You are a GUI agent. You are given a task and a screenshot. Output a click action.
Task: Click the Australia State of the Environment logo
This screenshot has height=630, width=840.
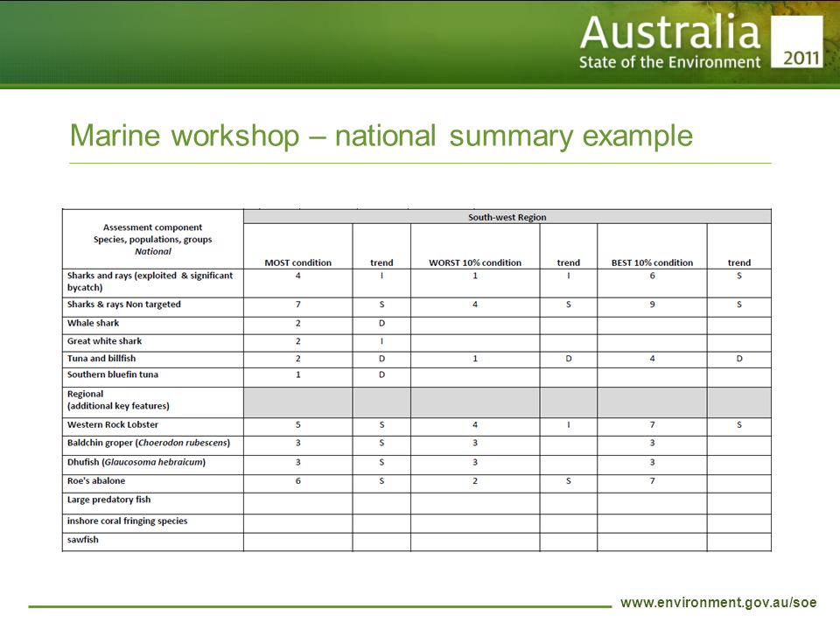pyautogui.click(x=669, y=42)
